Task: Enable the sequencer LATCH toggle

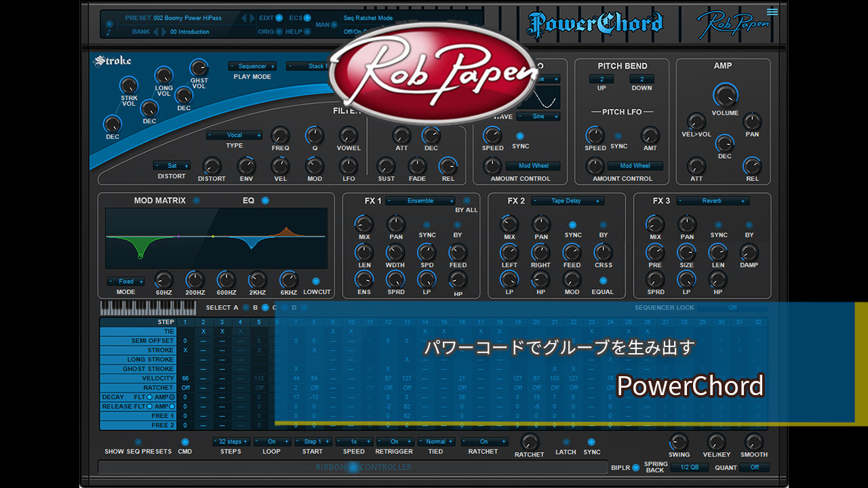Action: [566, 441]
